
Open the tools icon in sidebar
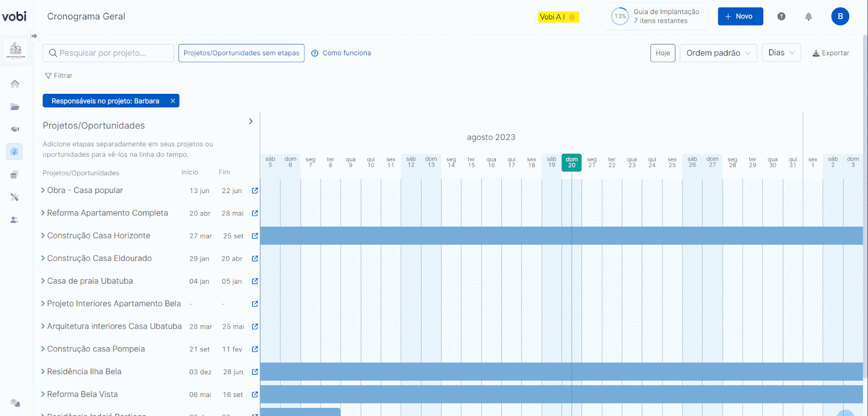(15, 197)
